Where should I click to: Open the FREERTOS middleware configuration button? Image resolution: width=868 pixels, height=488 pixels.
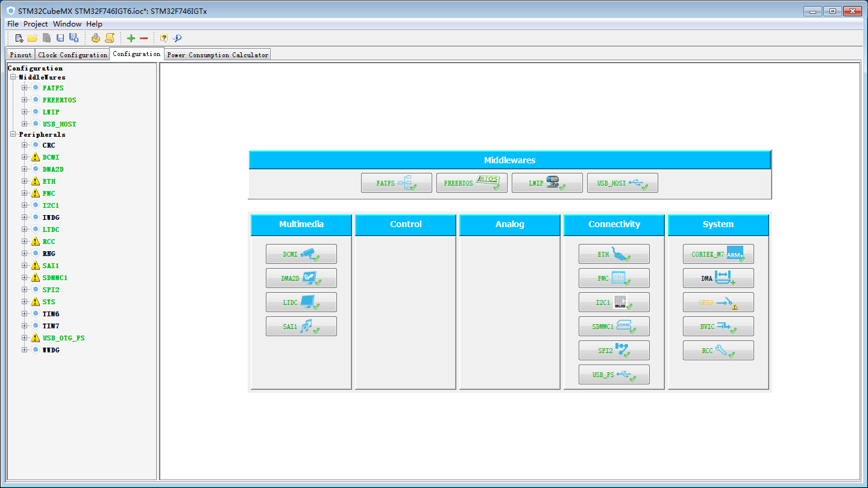471,183
